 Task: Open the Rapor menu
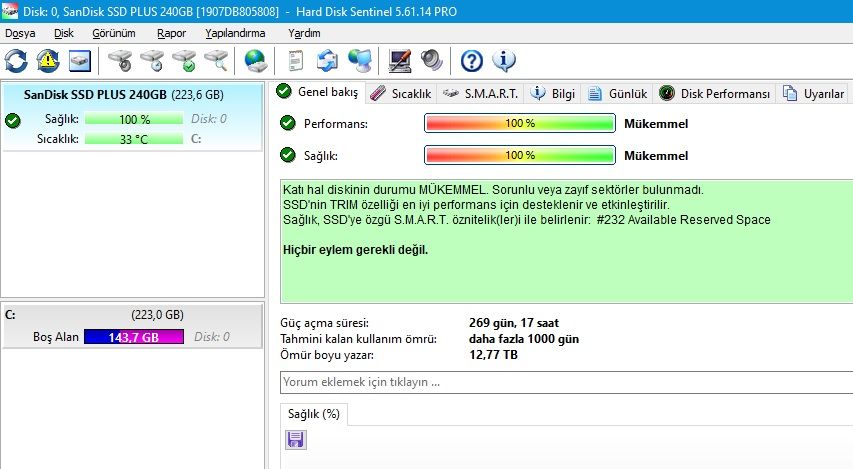pos(171,33)
